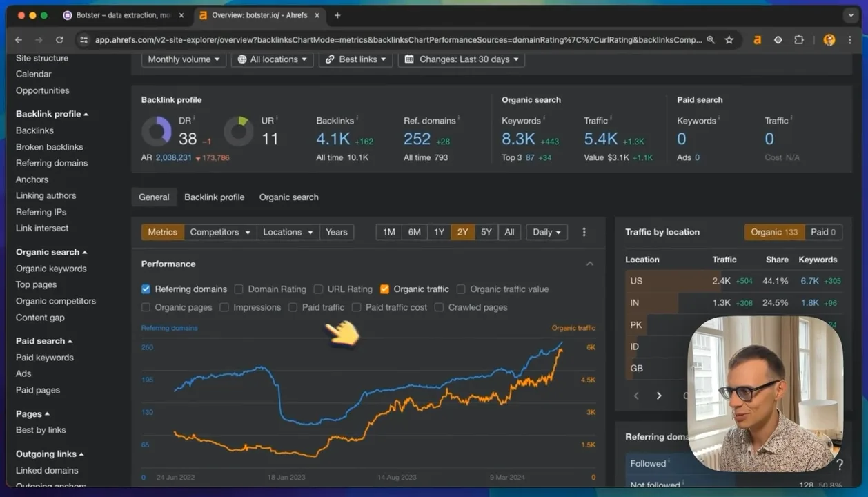Image resolution: width=868 pixels, height=497 pixels.
Task: Tick the Crawled pages checkbox
Action: tap(439, 307)
